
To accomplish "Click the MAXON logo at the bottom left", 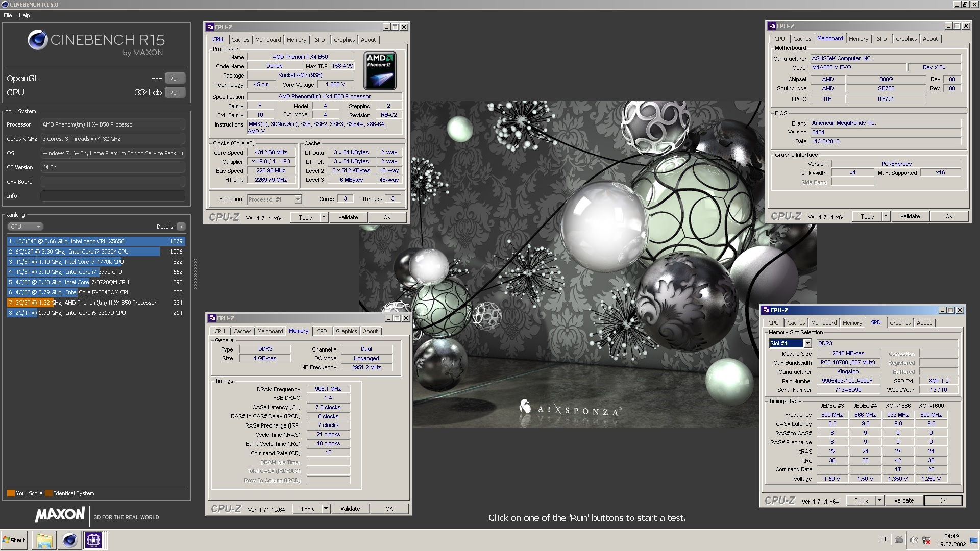I will tap(60, 515).
